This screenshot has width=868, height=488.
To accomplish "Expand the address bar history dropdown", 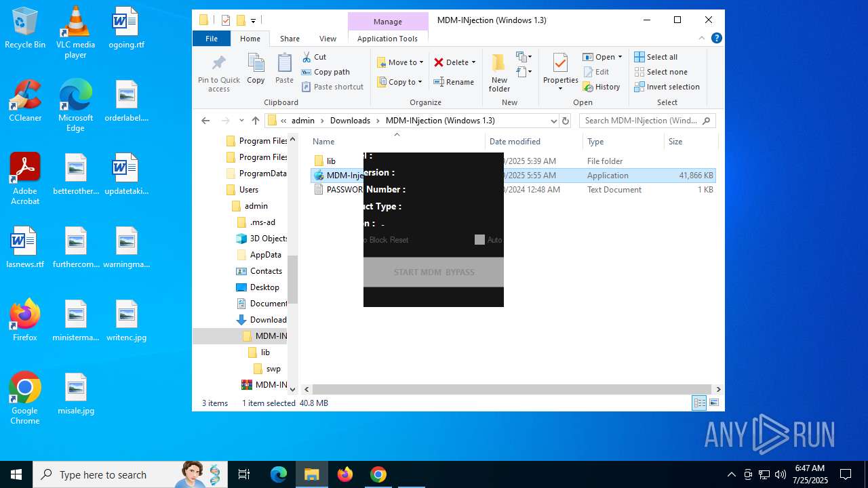I will tap(553, 121).
